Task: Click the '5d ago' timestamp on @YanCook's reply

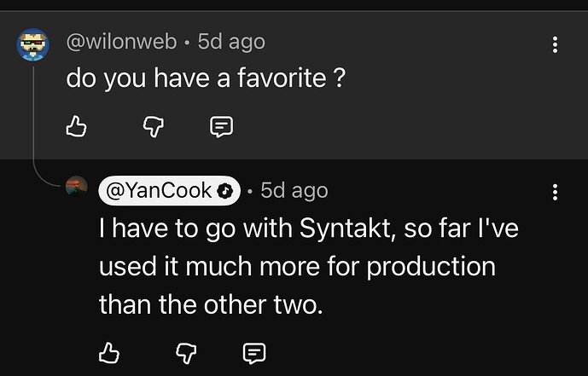Action: pos(294,191)
